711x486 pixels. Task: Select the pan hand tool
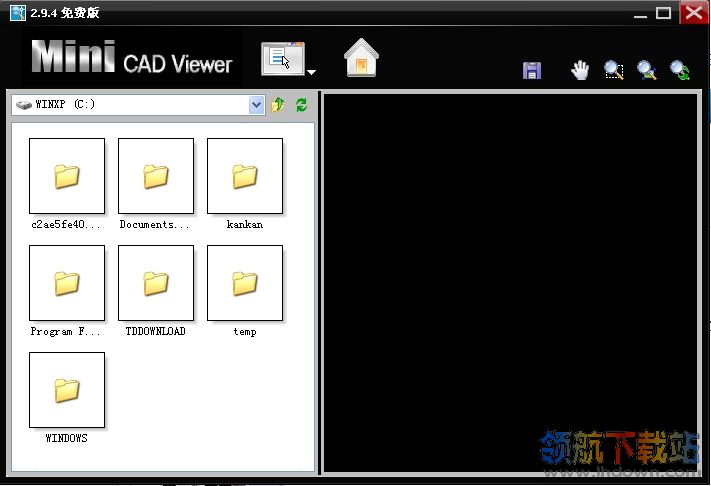pos(580,70)
